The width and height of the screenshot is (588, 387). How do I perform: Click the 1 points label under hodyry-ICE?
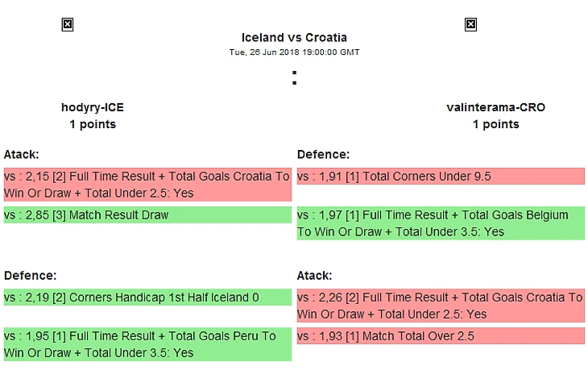93,124
